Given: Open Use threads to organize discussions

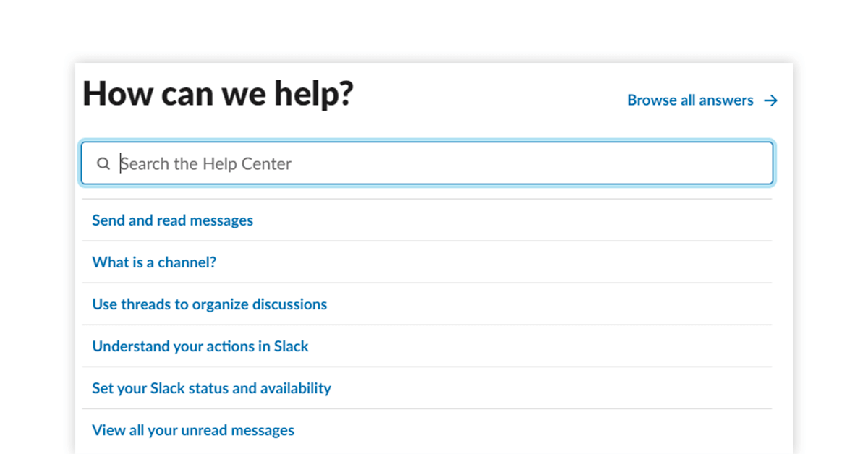Looking at the screenshot, I should click(x=209, y=304).
